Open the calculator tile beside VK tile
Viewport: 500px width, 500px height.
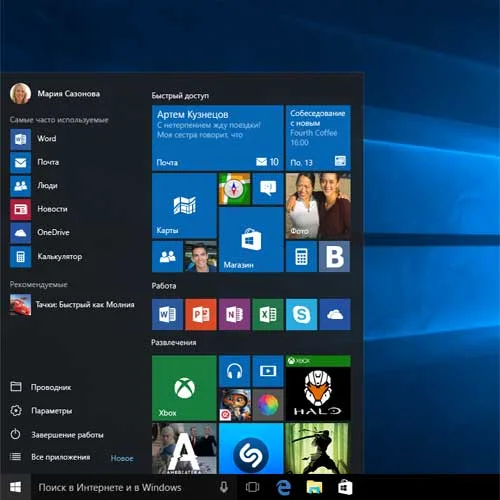click(x=301, y=256)
